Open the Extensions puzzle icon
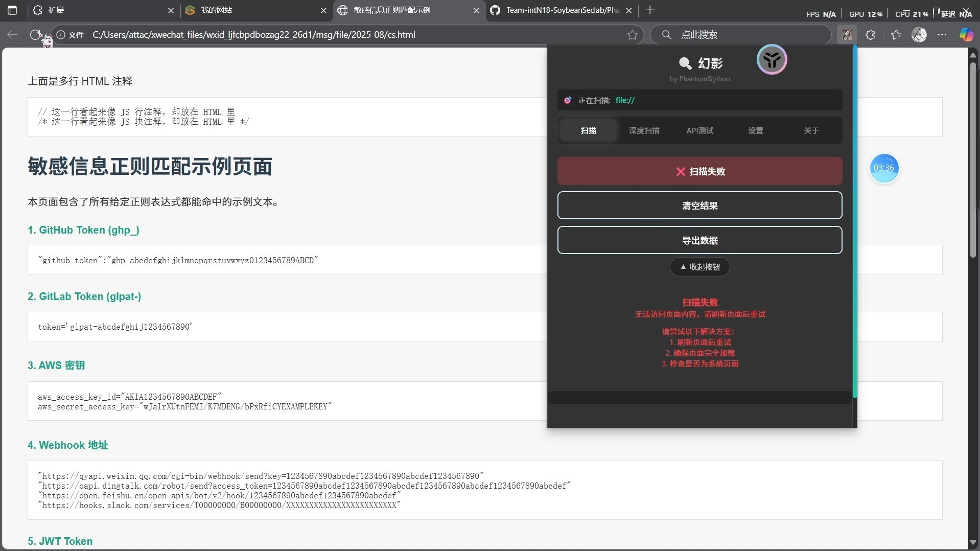 pyautogui.click(x=871, y=35)
